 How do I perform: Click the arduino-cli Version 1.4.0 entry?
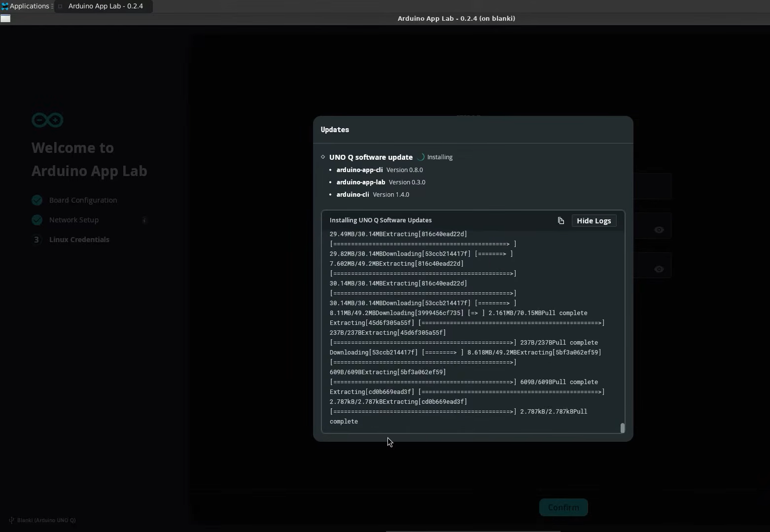click(x=373, y=194)
